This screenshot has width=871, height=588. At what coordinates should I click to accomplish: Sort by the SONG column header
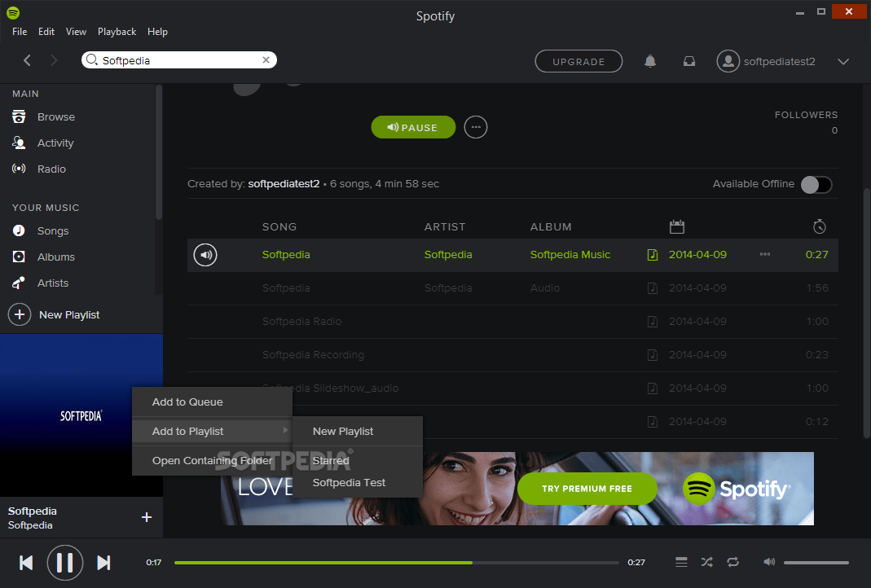279,226
